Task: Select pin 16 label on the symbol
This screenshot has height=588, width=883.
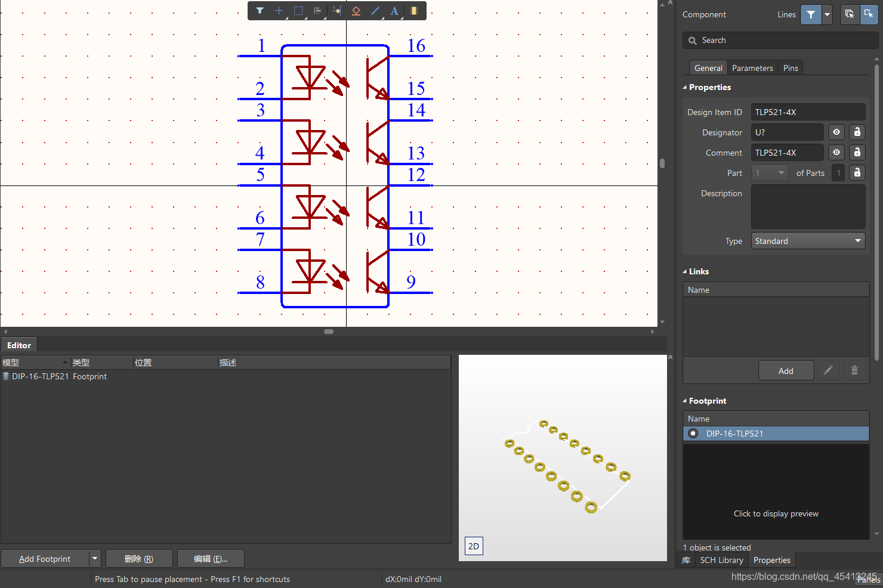Action: 416,45
